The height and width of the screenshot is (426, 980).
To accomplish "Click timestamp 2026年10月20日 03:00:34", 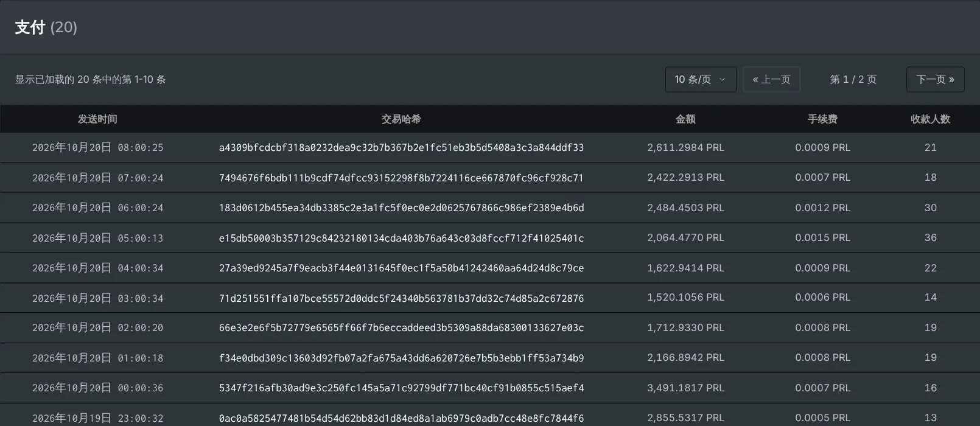I will (97, 298).
